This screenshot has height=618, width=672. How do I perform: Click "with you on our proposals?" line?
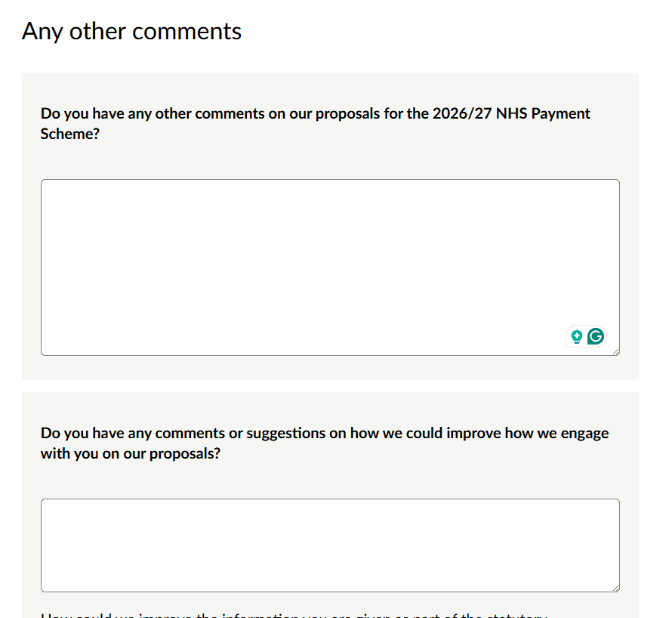pyautogui.click(x=131, y=454)
